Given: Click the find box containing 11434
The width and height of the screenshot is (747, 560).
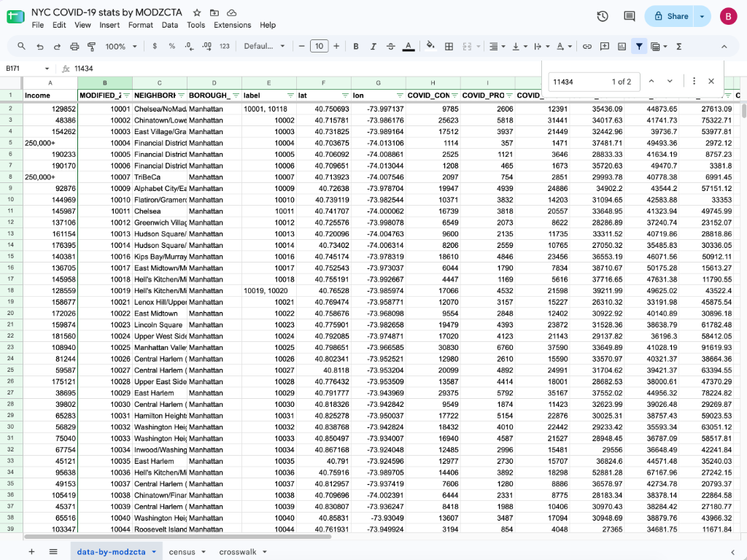Looking at the screenshot, I should [594, 82].
